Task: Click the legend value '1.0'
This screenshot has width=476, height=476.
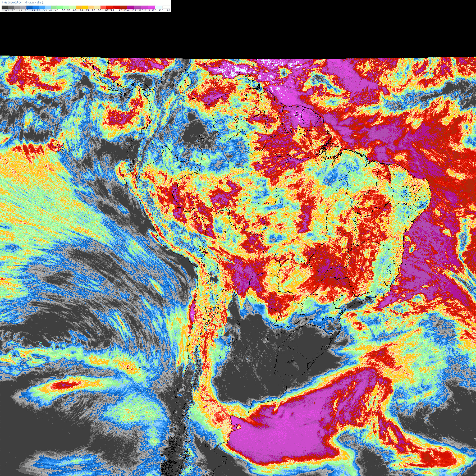Action: pos(13,10)
